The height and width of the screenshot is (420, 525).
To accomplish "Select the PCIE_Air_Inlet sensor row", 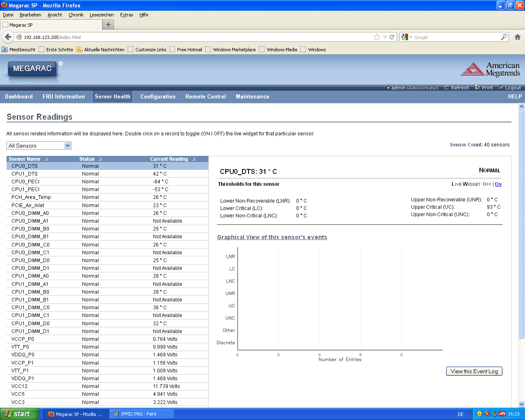I will (107, 205).
